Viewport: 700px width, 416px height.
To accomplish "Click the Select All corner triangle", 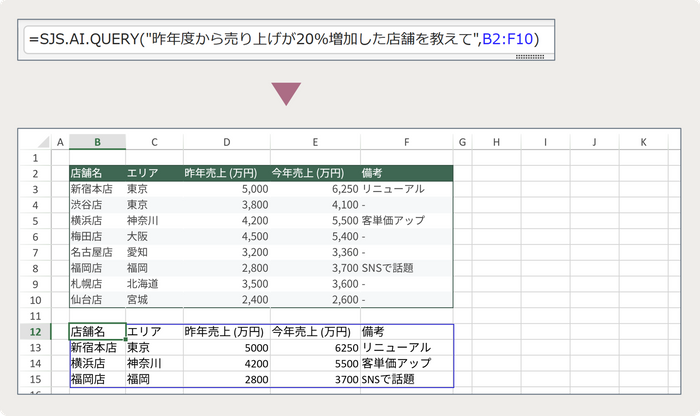I will click(x=36, y=142).
